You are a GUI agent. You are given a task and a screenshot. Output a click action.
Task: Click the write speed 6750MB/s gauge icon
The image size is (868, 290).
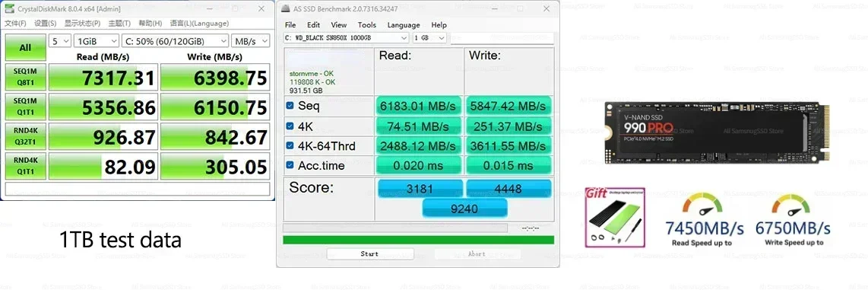(x=791, y=207)
